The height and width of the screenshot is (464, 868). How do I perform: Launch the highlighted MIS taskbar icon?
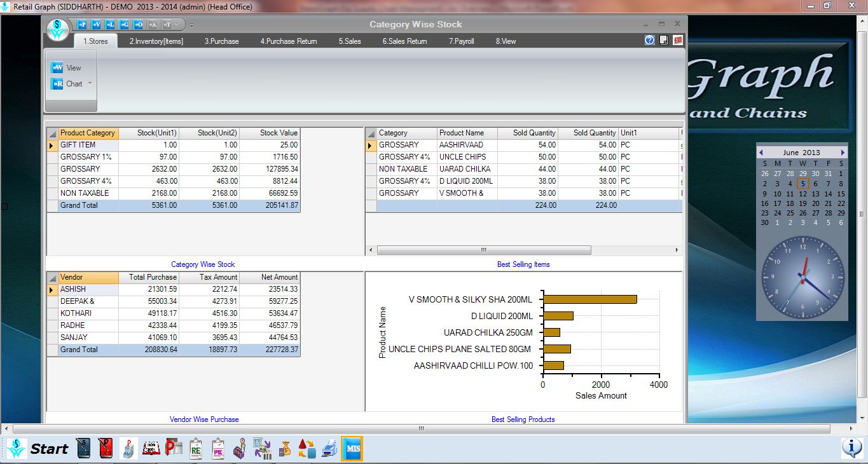click(x=352, y=449)
